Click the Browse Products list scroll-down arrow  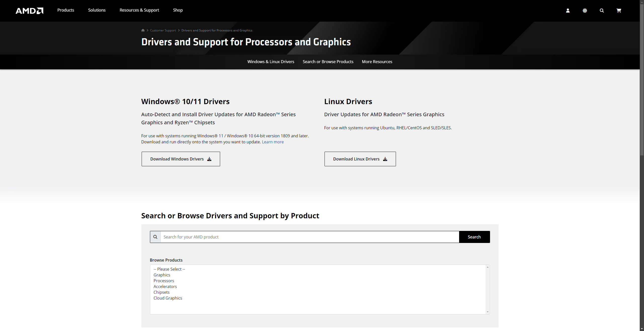coord(488,312)
